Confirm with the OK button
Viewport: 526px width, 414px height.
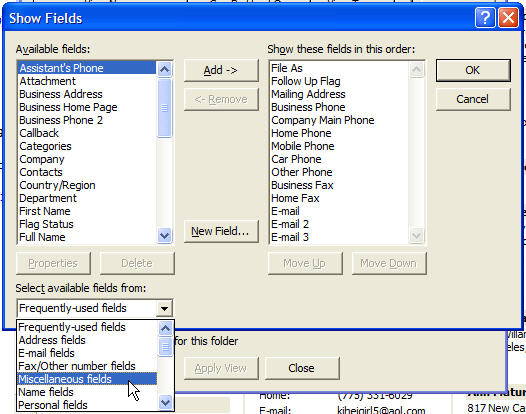[x=473, y=70]
